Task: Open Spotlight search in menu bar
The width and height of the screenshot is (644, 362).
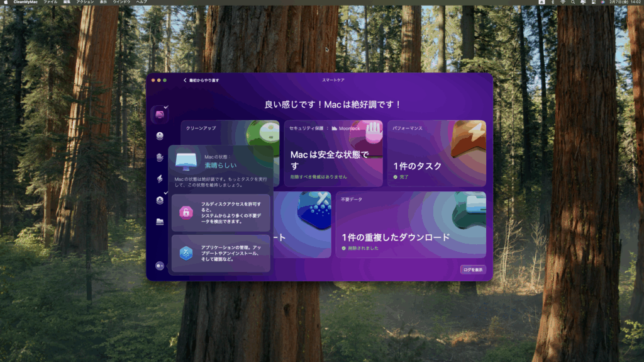Action: [x=572, y=2]
